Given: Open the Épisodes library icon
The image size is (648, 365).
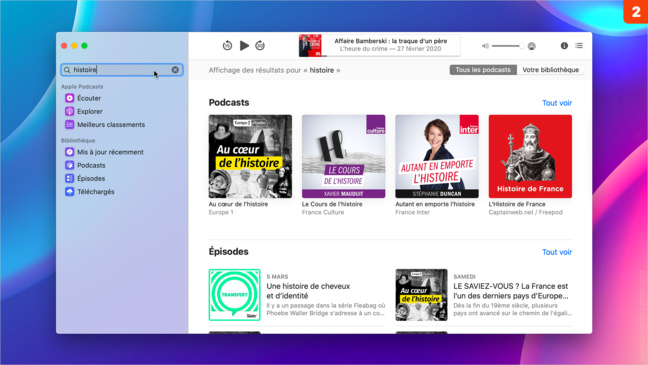Looking at the screenshot, I should tap(69, 178).
